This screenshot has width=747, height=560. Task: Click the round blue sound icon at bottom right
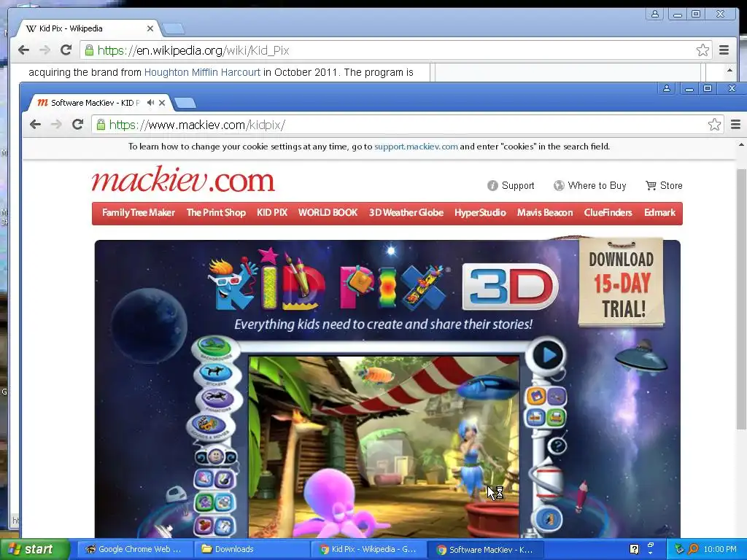click(548, 519)
